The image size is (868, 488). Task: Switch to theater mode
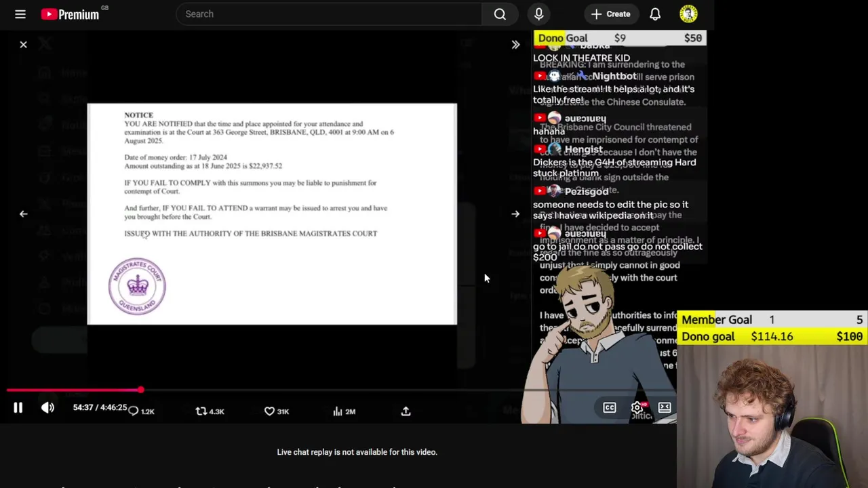pos(665,407)
